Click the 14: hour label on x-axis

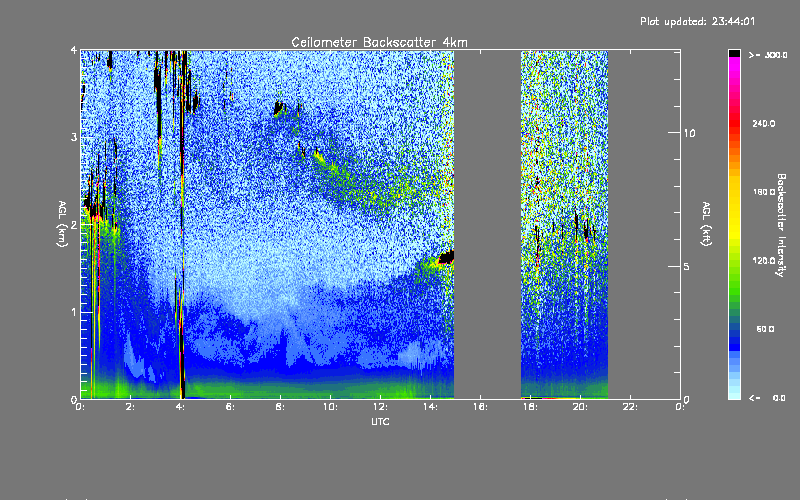click(430, 407)
